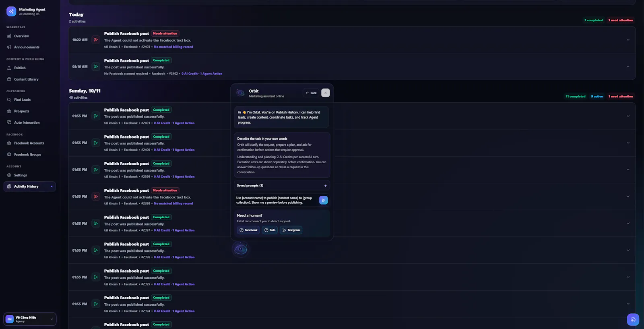Expand activity #2395 row chevron
This screenshot has height=329, width=644.
click(x=628, y=277)
